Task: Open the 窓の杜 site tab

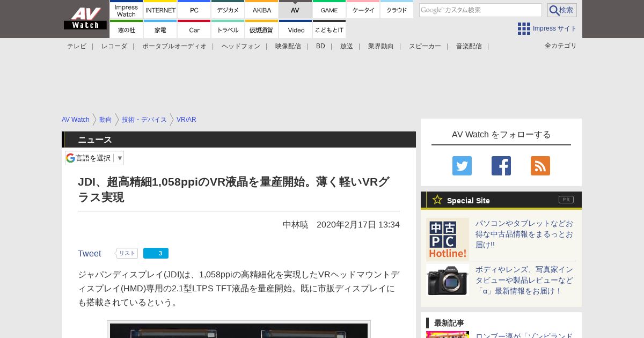Action: (x=126, y=30)
